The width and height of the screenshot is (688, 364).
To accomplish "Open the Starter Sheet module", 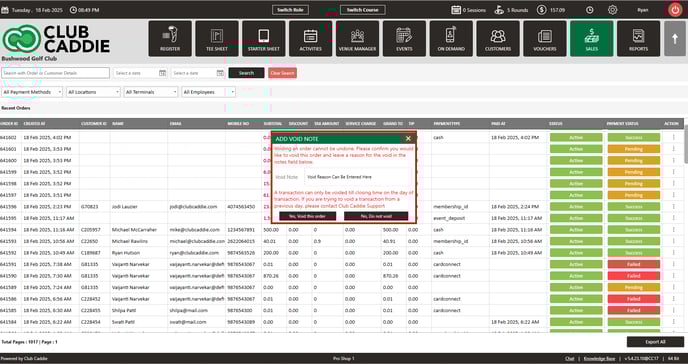I will coord(264,39).
